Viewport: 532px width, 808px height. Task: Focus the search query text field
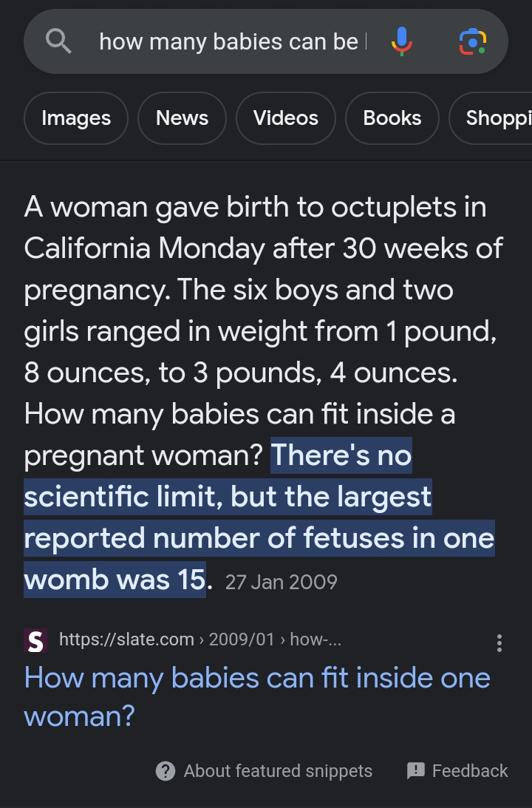233,41
